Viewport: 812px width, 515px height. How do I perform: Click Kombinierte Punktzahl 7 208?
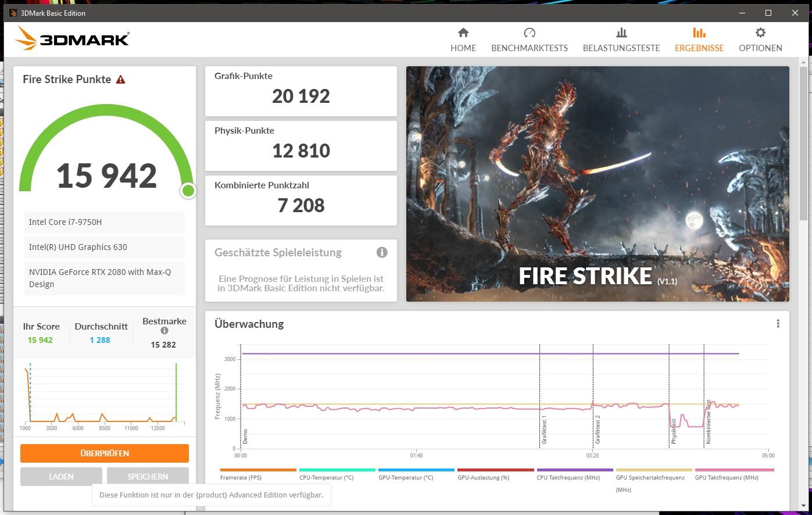coord(301,206)
